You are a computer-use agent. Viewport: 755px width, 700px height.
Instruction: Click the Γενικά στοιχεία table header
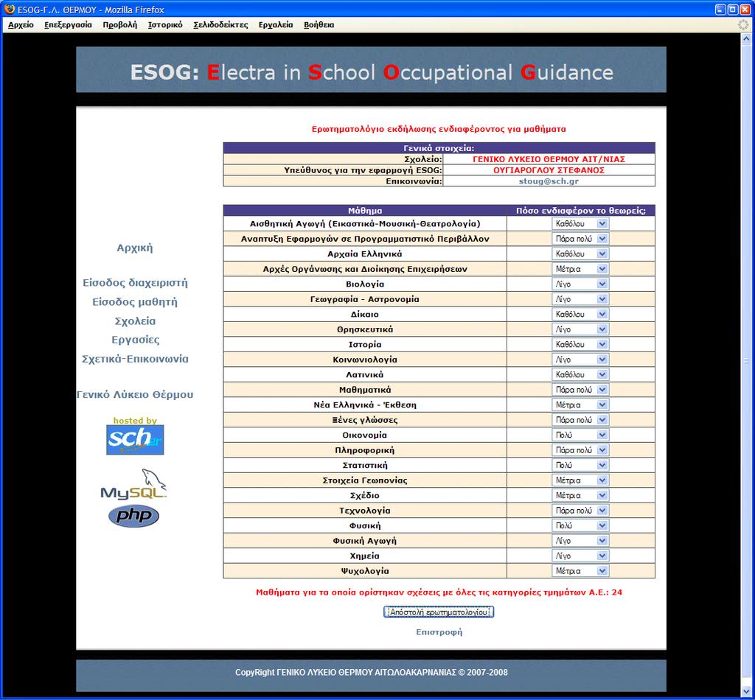click(439, 148)
